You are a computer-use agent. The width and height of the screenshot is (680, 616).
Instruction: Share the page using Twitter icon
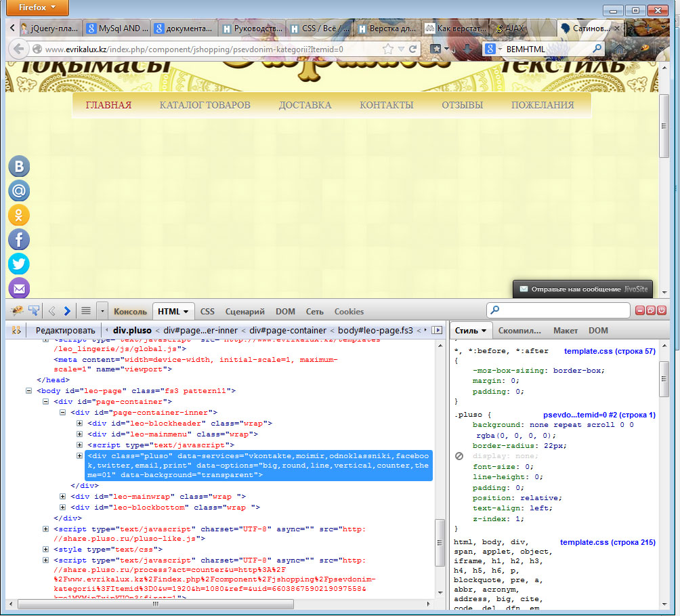point(19,264)
